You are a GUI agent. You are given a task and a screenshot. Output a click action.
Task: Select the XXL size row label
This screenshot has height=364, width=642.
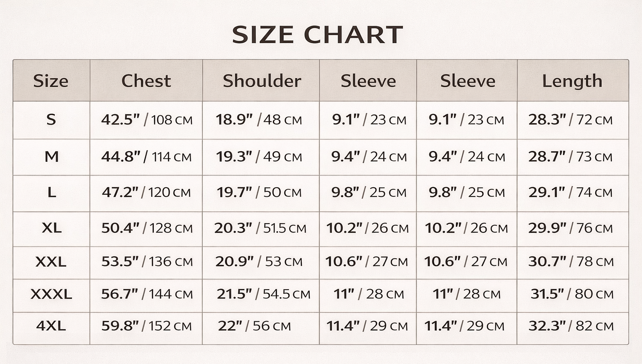(x=51, y=262)
